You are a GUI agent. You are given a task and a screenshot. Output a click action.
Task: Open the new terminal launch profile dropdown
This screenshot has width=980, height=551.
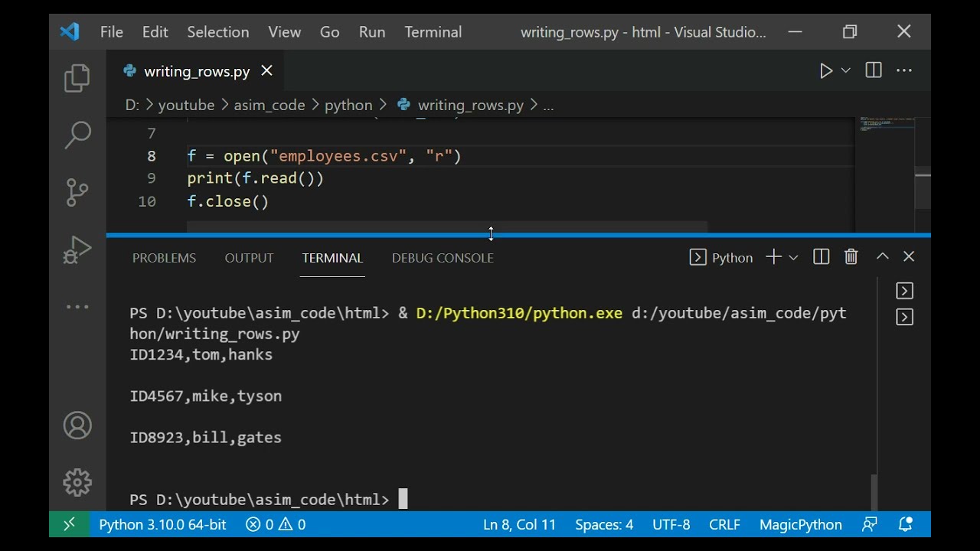point(793,258)
